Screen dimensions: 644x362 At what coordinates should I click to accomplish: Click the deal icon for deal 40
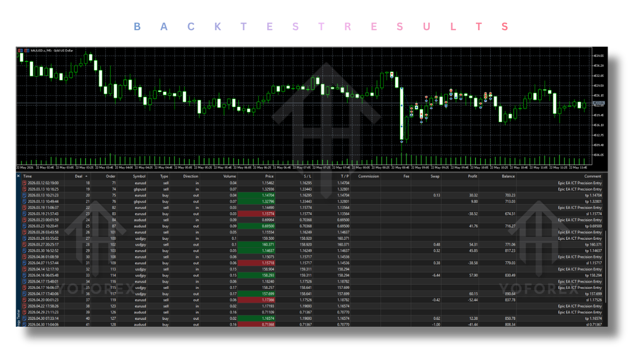25,318
